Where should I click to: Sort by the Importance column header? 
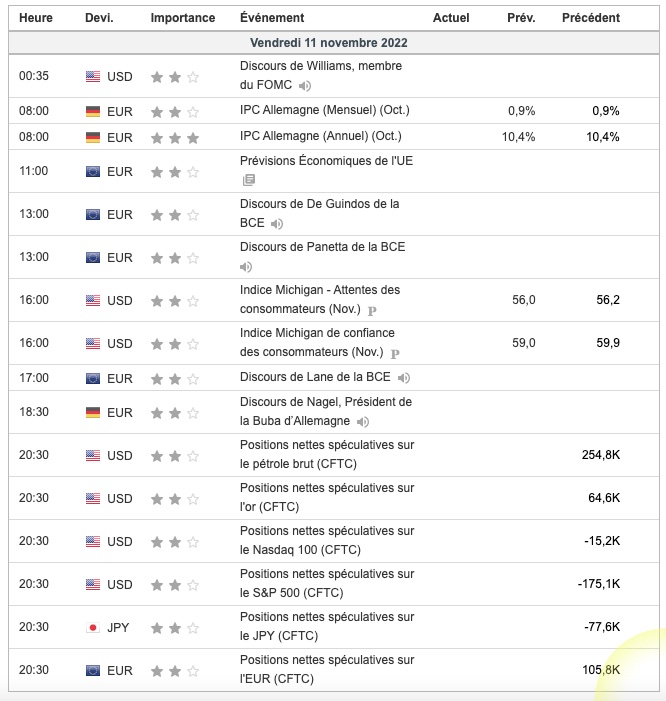(182, 18)
